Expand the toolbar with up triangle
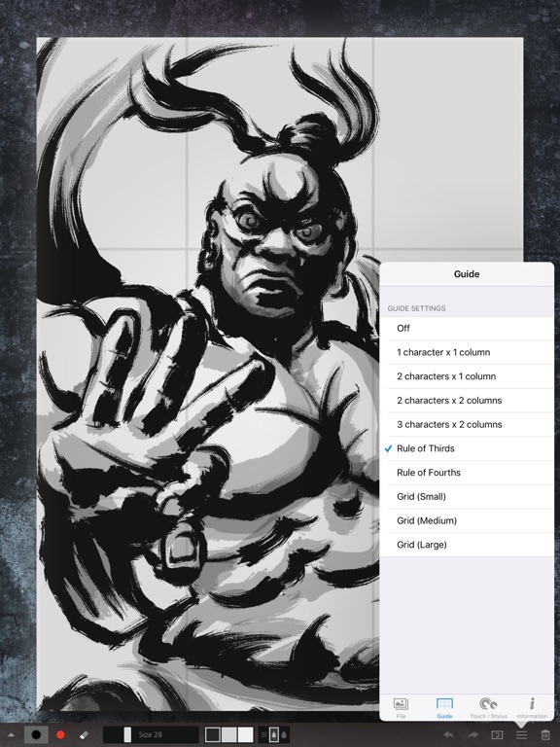The image size is (560, 747). click(11, 735)
